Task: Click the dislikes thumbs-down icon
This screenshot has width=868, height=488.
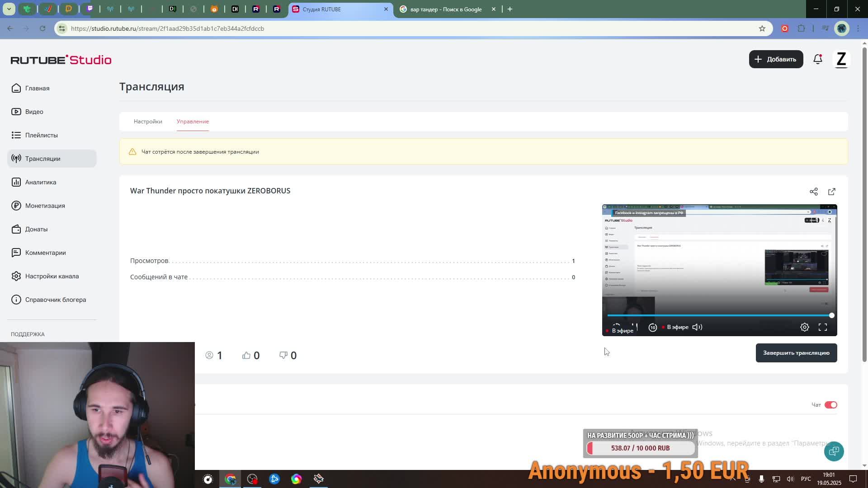Action: pyautogui.click(x=283, y=355)
